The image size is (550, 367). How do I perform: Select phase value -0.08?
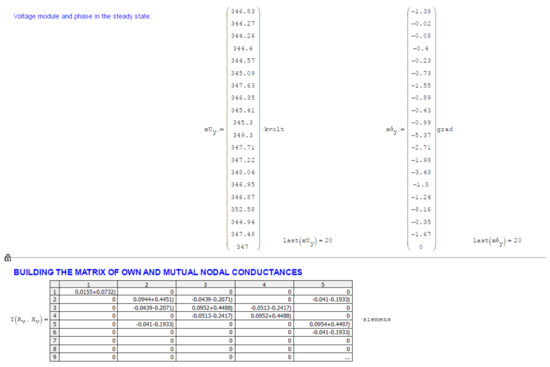(421, 36)
